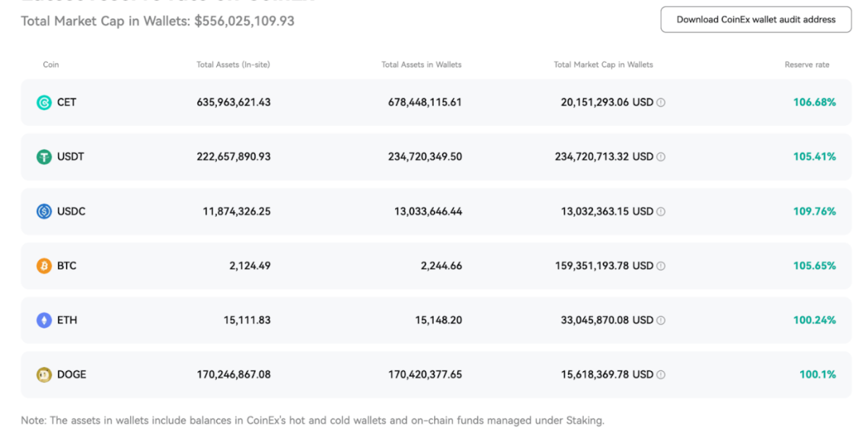Screen dimensions: 868x434
Task: Click ETH reserve rate 100.24%
Action: pyautogui.click(x=814, y=320)
